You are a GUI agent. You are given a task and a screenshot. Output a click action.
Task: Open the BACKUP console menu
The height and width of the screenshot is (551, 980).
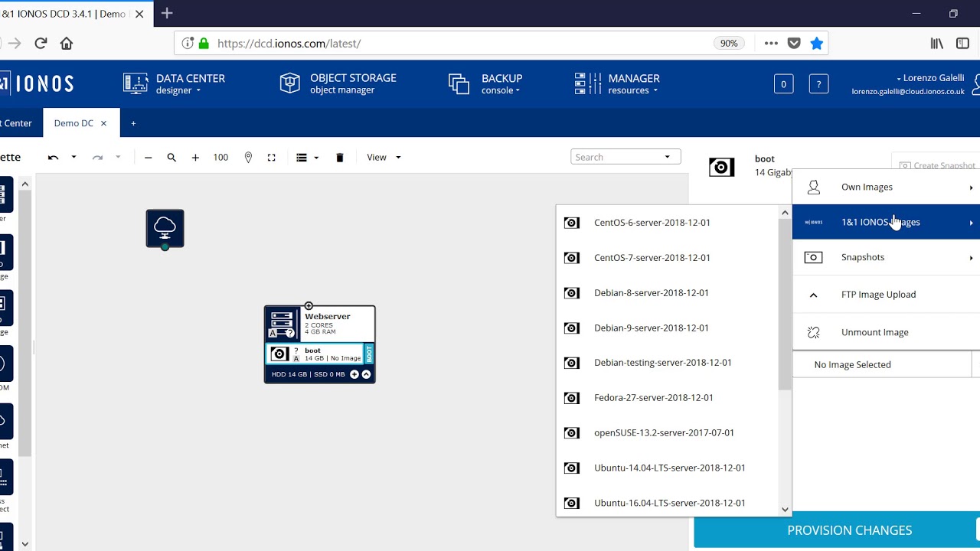pos(486,83)
